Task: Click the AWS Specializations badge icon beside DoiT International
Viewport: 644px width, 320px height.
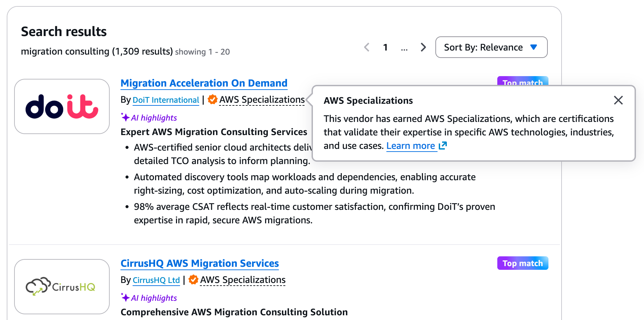Action: click(212, 100)
